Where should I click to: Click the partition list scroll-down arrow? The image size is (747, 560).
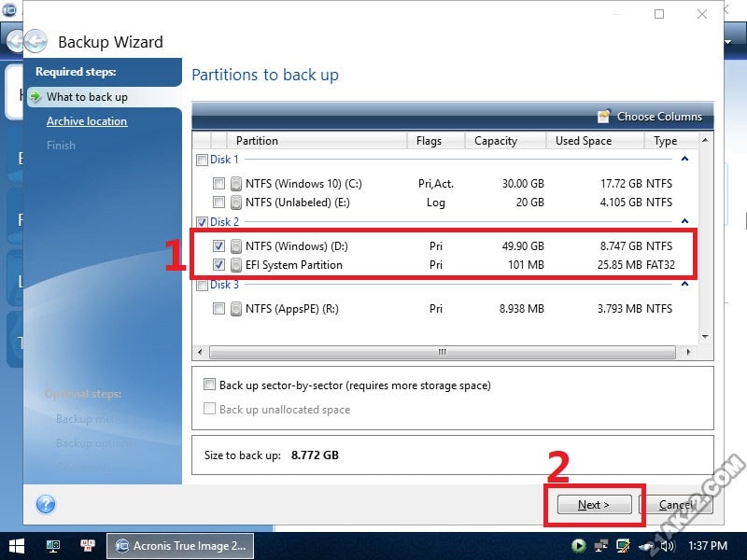tap(705, 337)
